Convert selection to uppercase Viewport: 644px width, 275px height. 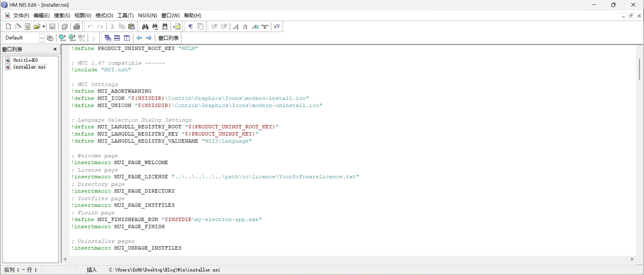[236, 26]
